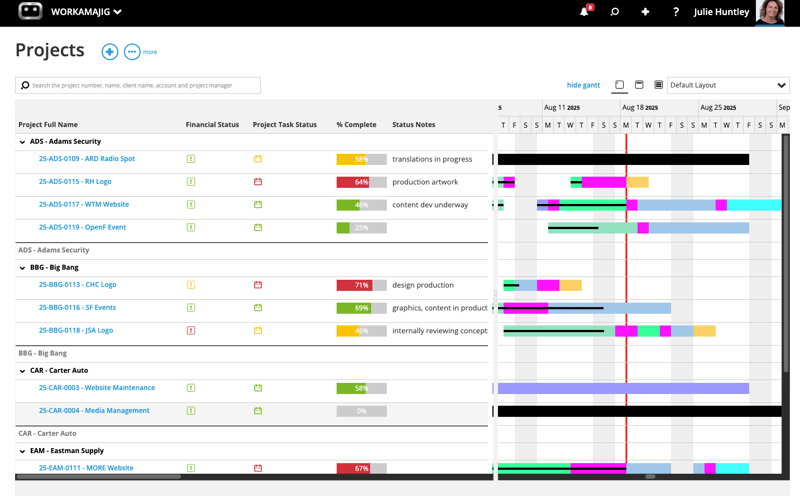The width and height of the screenshot is (800, 496).
Task: Click task status calendar icon for RH Logo
Action: (x=258, y=182)
